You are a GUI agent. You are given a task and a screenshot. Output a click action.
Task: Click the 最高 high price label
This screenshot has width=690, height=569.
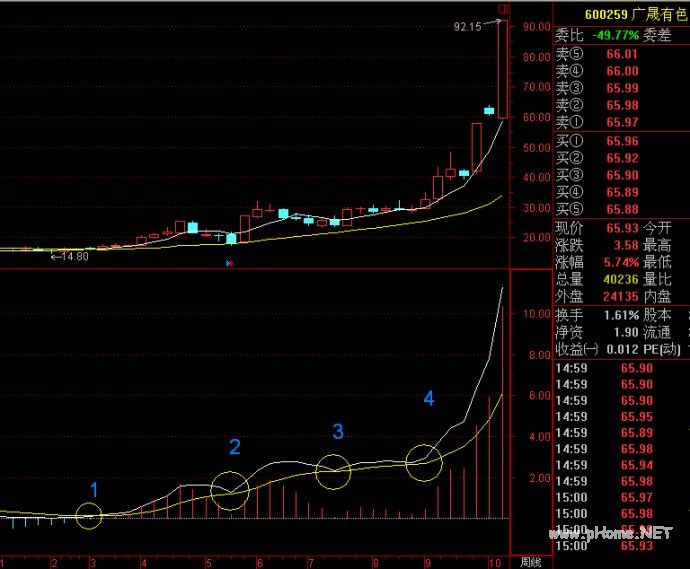(657, 245)
